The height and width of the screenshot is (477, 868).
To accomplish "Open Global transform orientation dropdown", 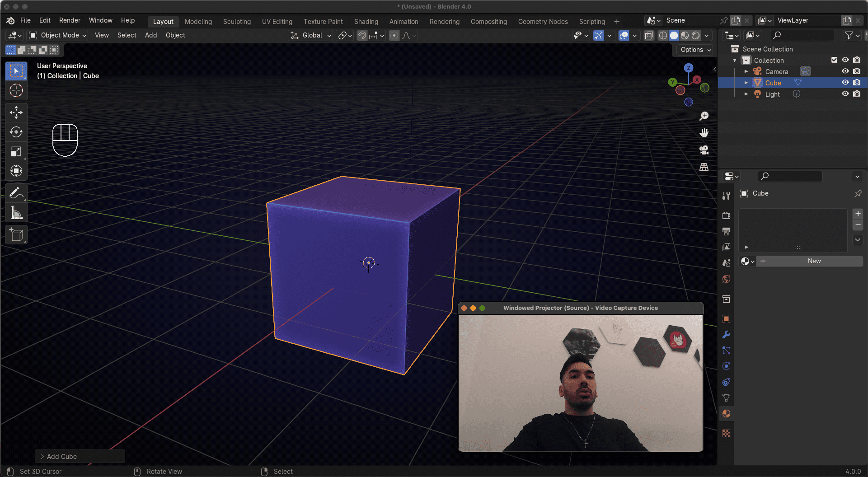I will (311, 35).
